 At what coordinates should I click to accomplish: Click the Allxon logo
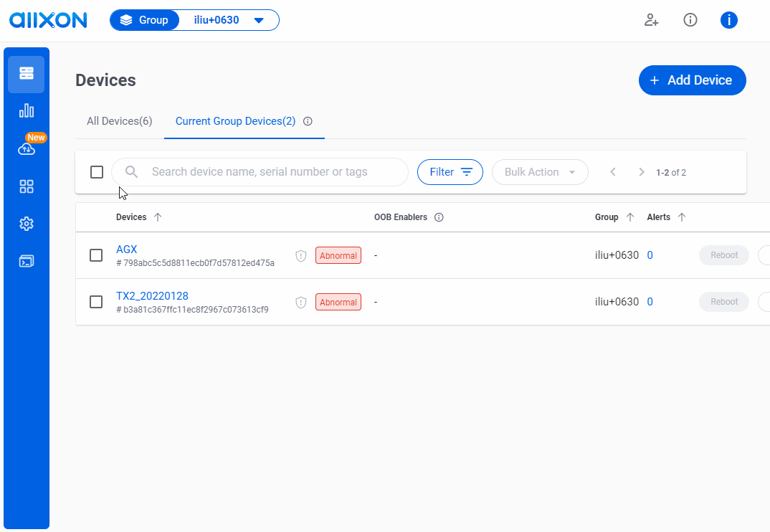click(x=48, y=20)
